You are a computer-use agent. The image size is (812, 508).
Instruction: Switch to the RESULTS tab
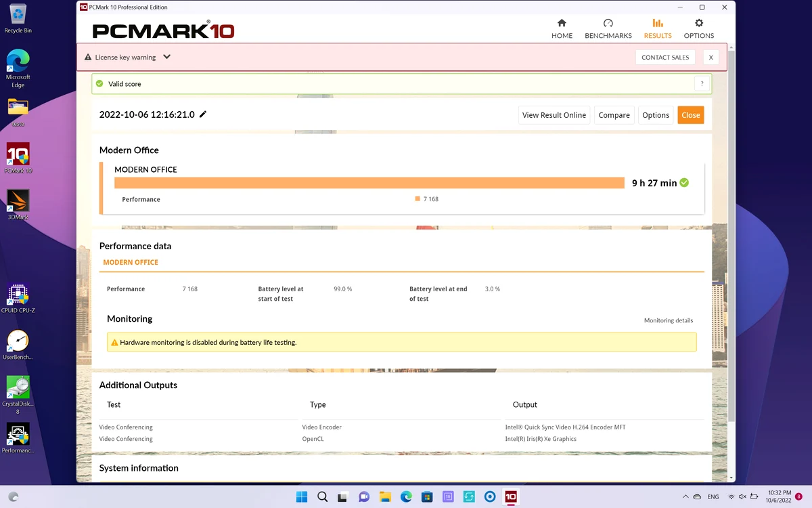658,28
